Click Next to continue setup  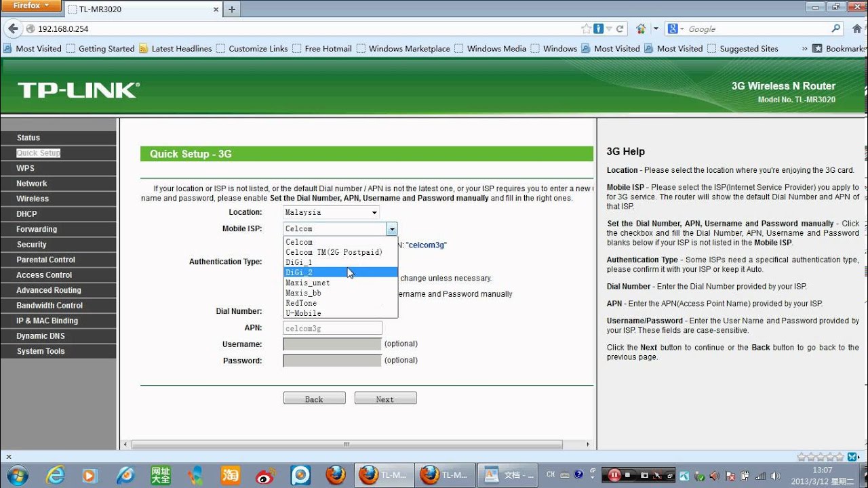[x=385, y=399]
